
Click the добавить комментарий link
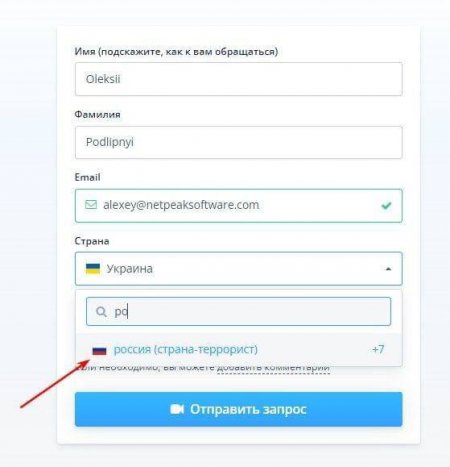coord(273,368)
